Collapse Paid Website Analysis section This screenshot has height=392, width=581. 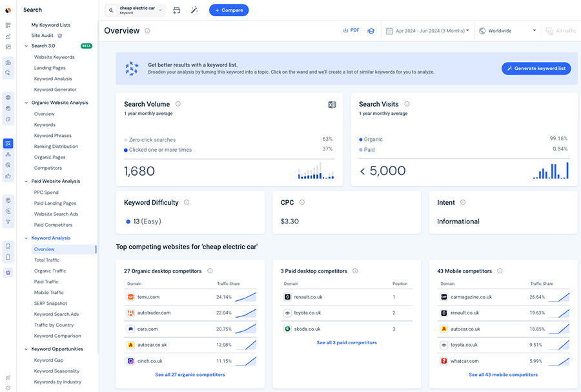pos(26,181)
